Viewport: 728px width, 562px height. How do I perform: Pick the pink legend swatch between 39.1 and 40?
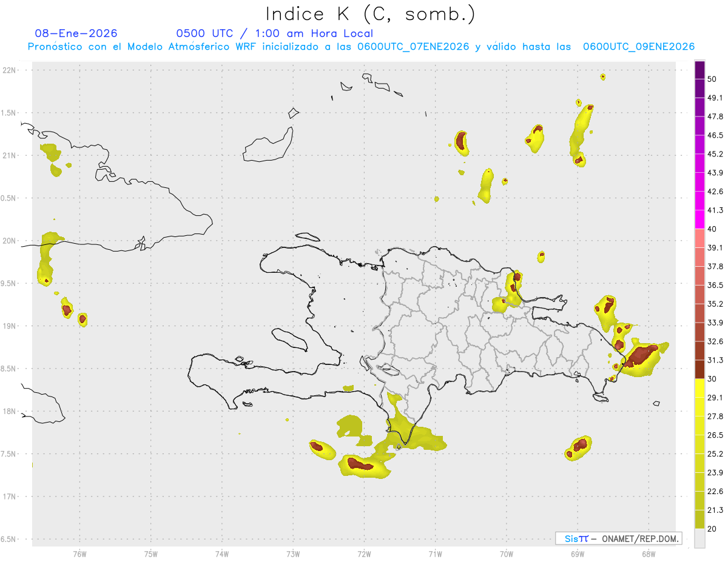pos(700,238)
